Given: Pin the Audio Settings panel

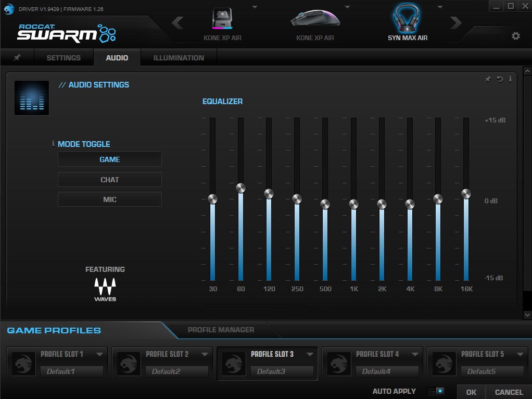Looking at the screenshot, I should tap(488, 79).
